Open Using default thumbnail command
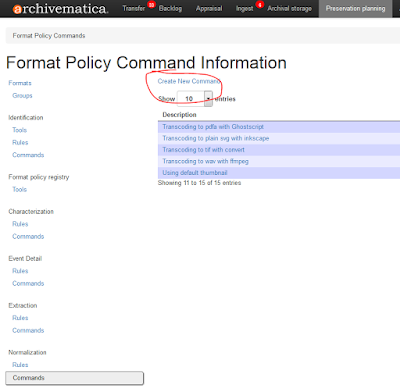400x392 pixels. click(195, 173)
